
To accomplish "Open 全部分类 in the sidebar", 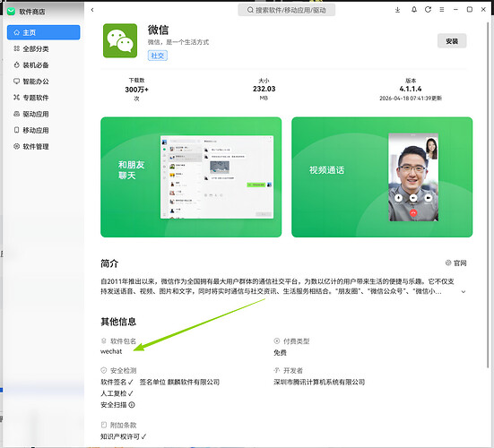I will click(43, 48).
